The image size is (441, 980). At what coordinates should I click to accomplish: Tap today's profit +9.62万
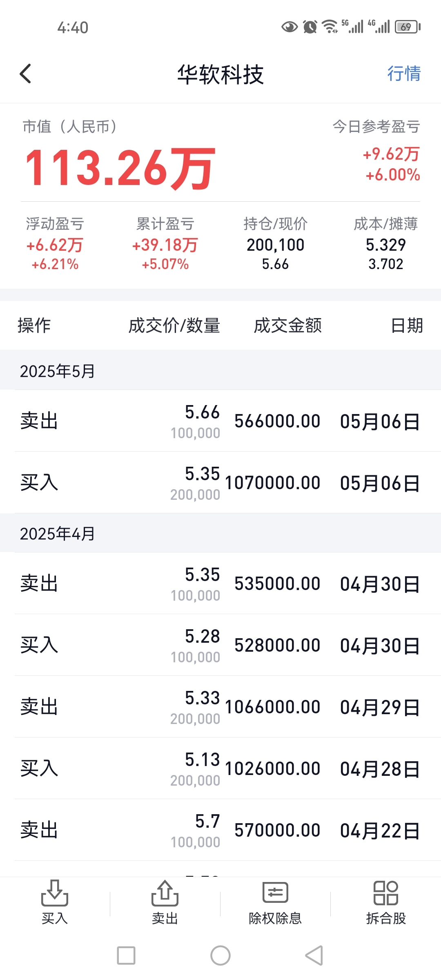[x=391, y=154]
